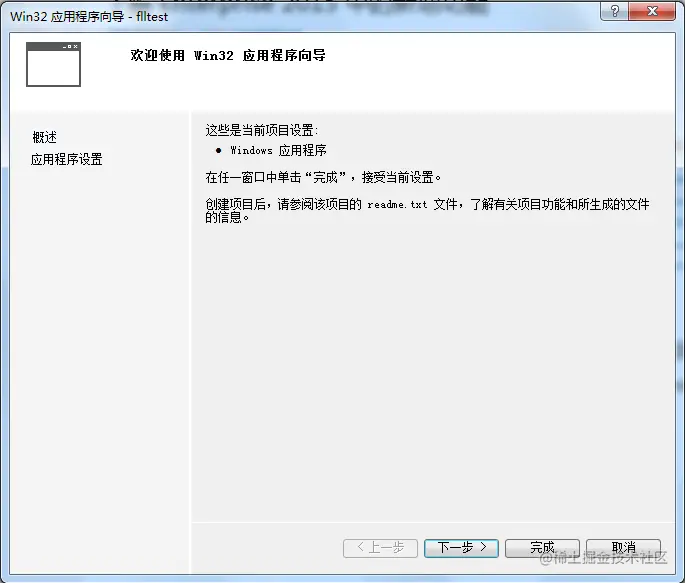Click the header '欢迎使用 Win32 应用程序向导'

[228, 55]
